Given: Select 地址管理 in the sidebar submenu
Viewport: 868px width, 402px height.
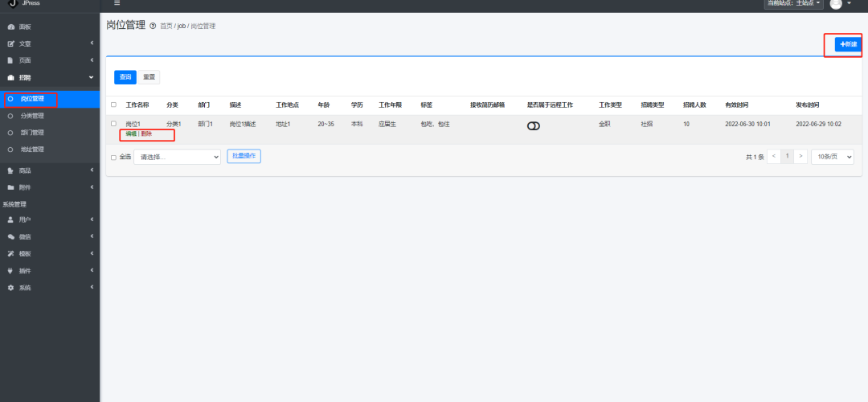Looking at the screenshot, I should (x=32, y=150).
